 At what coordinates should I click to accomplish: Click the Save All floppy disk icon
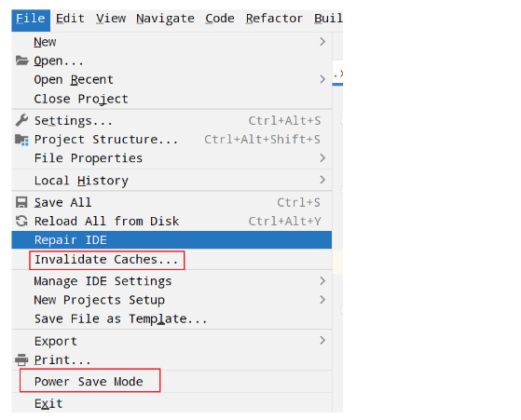pos(21,202)
